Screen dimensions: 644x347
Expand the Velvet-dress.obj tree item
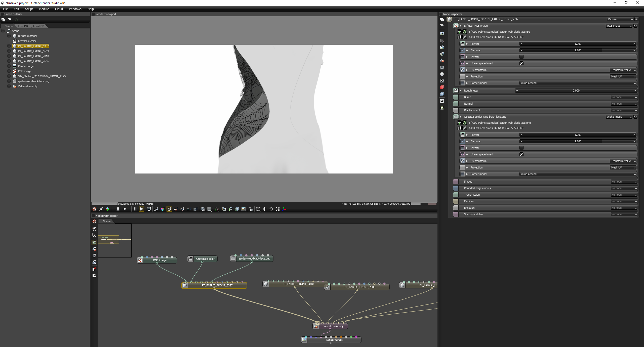tap(9, 86)
